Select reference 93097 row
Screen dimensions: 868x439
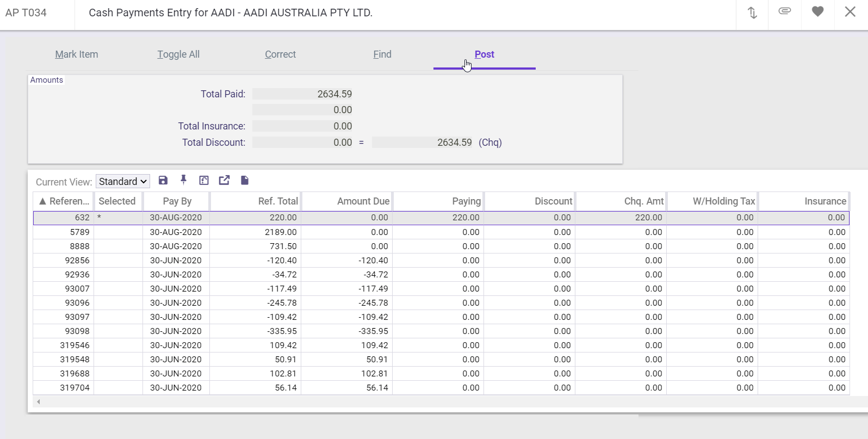(441, 317)
